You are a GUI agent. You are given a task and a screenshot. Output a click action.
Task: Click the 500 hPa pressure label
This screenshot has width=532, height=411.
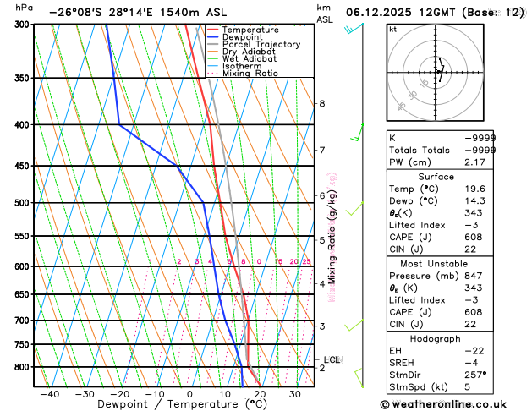click(24, 203)
